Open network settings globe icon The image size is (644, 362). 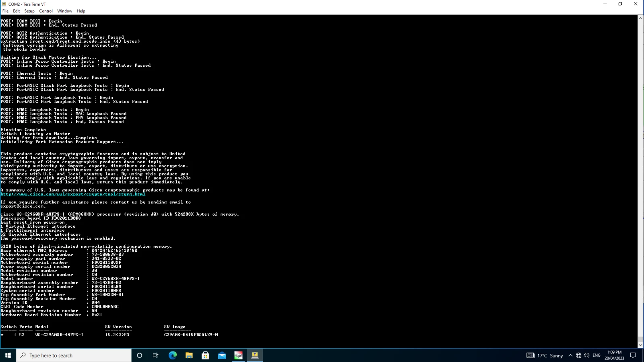[578, 355]
